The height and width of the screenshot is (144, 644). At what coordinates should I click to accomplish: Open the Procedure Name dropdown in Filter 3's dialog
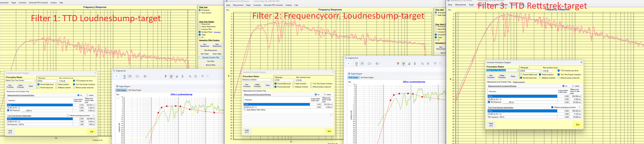pyautogui.click(x=517, y=71)
